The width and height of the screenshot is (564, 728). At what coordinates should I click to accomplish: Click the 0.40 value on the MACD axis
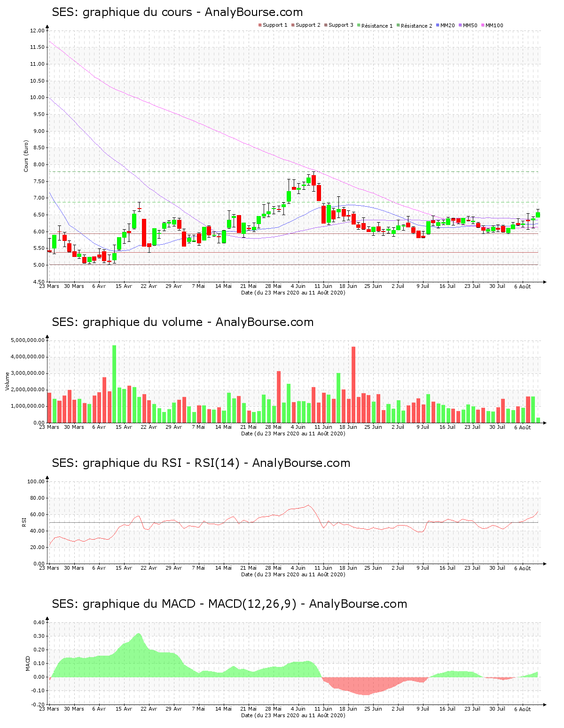pos(39,622)
